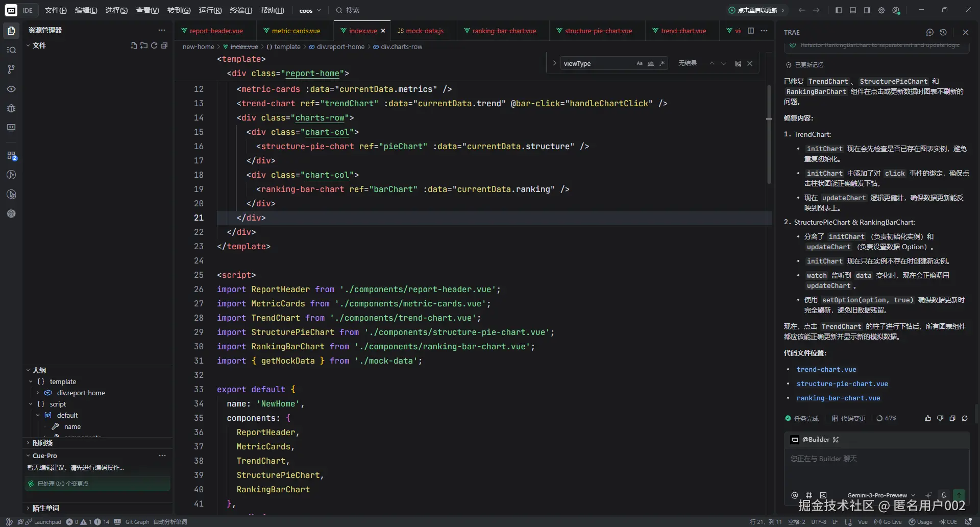The height and width of the screenshot is (527, 980).
Task: Open the Source Control view in activity bar
Action: [x=11, y=69]
